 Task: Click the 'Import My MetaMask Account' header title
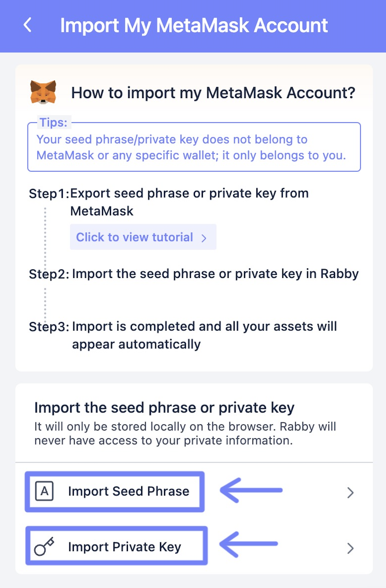(x=194, y=26)
